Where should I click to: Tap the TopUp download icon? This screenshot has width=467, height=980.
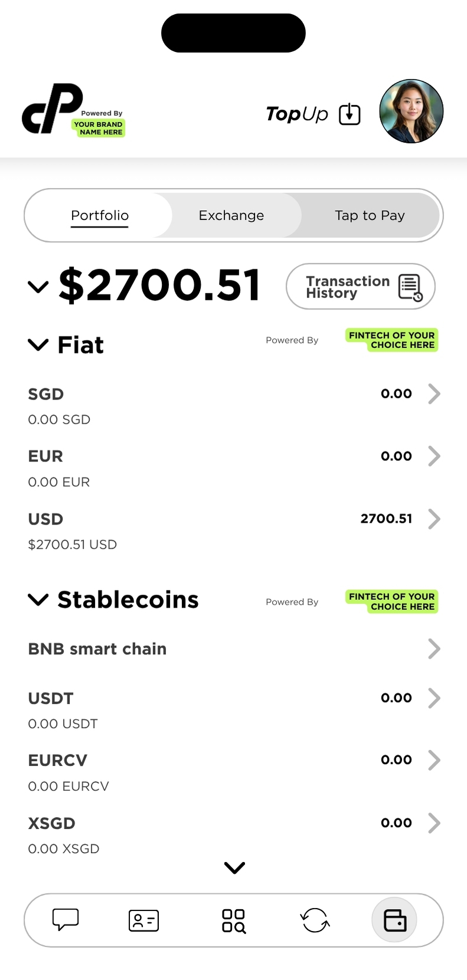point(350,114)
